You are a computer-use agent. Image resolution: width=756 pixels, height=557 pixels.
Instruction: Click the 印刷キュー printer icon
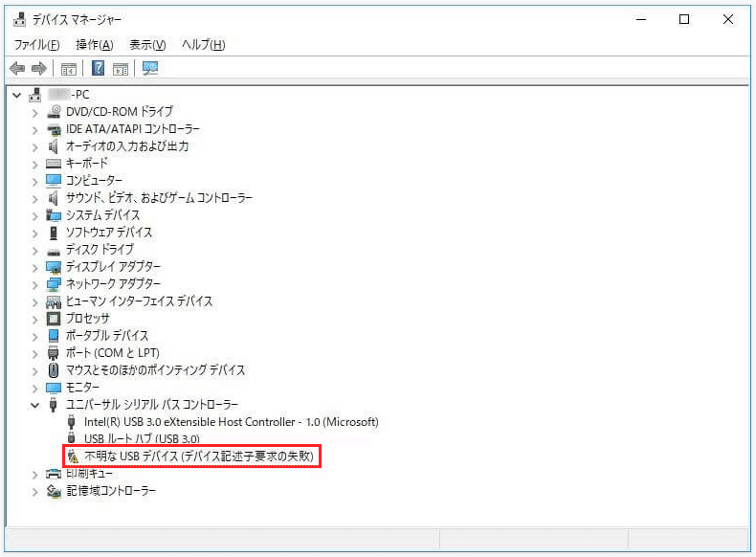54,474
